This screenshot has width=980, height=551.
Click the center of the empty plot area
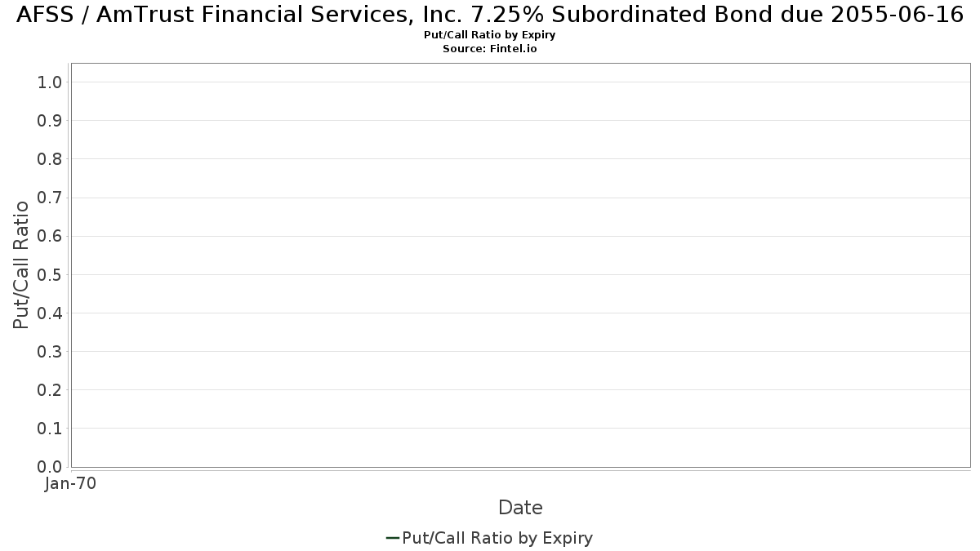tap(520, 265)
